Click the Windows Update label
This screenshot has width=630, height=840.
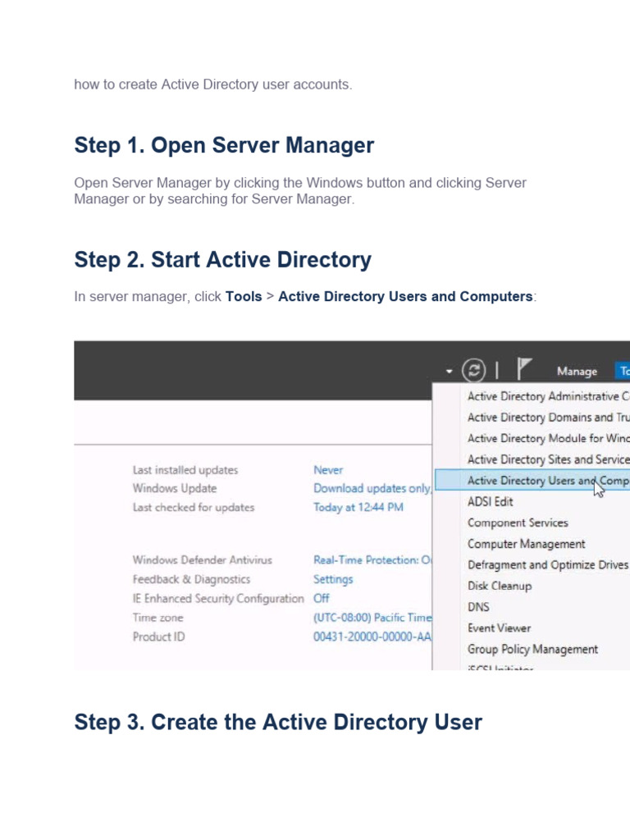tap(175, 489)
